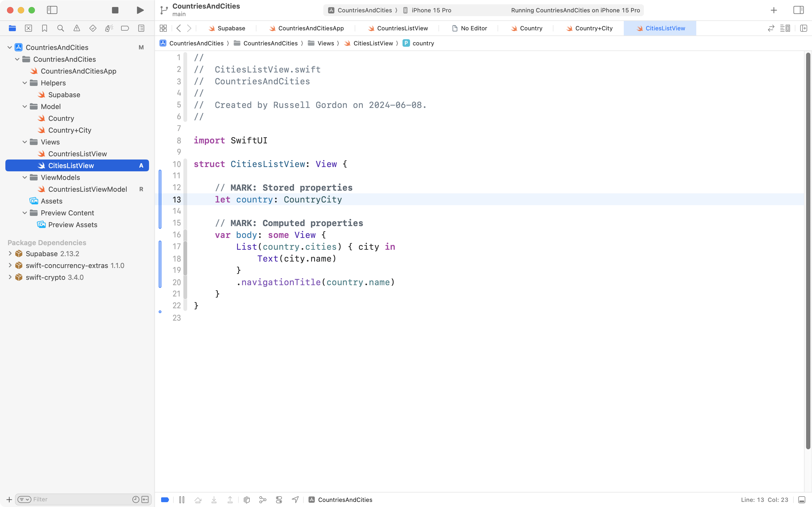Viewport: 812px width, 507px height.
Task: Open the Find navigator search icon
Action: pyautogui.click(x=61, y=28)
